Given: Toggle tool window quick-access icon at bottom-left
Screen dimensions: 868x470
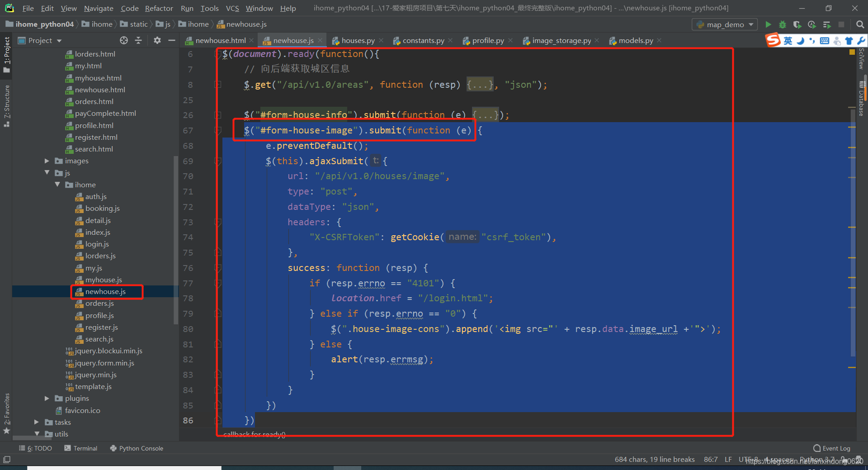Looking at the screenshot, I should tap(7, 460).
